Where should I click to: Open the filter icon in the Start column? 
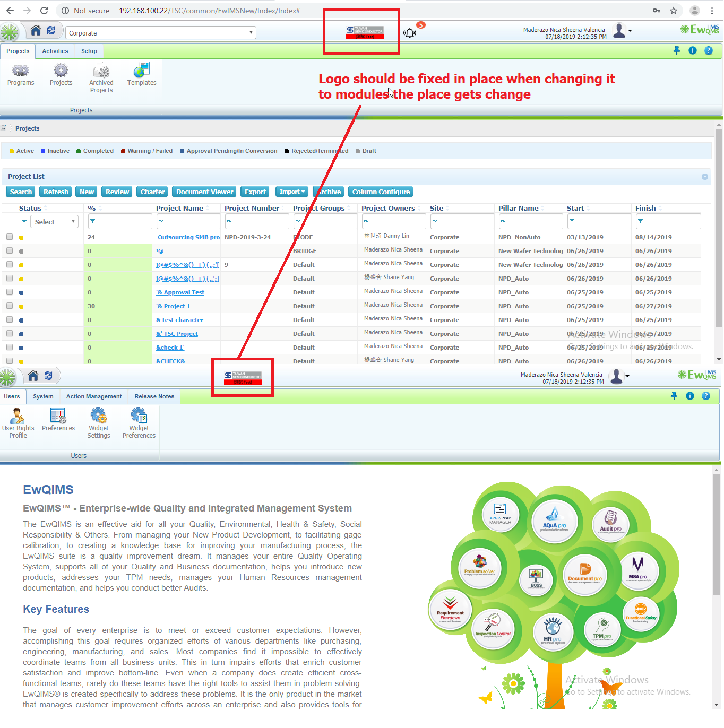(572, 221)
